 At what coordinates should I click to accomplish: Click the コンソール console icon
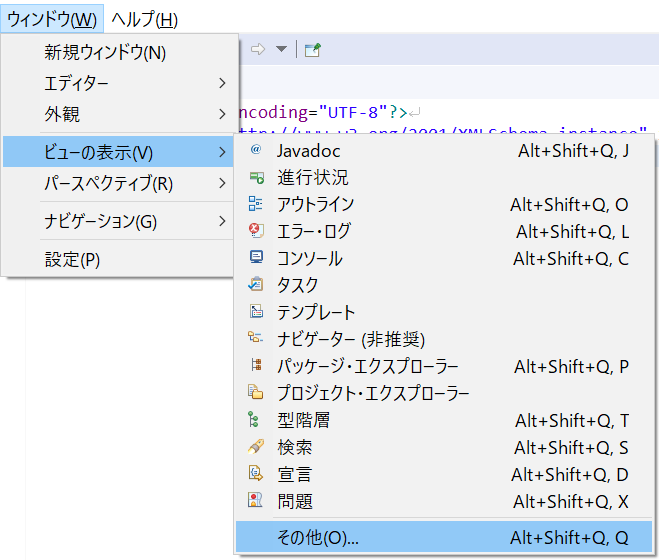tap(256, 257)
